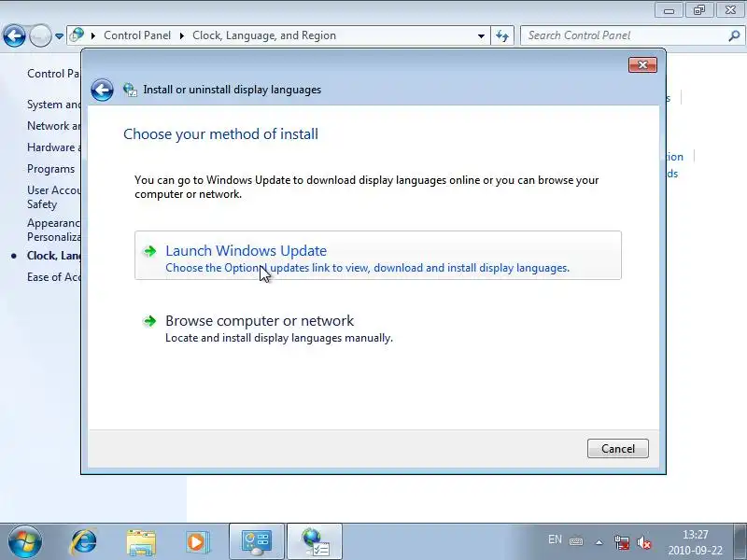747x560 pixels.
Task: Minimize the Control Panel window
Action: 669,10
